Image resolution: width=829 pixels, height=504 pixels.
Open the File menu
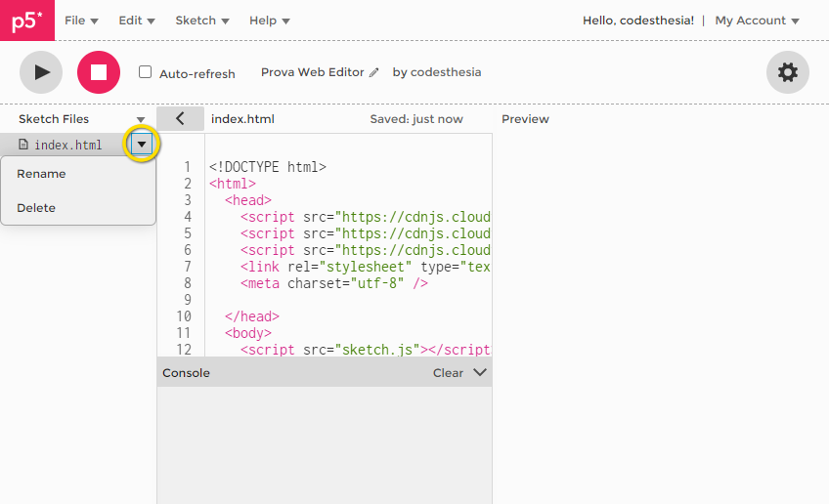(x=81, y=21)
